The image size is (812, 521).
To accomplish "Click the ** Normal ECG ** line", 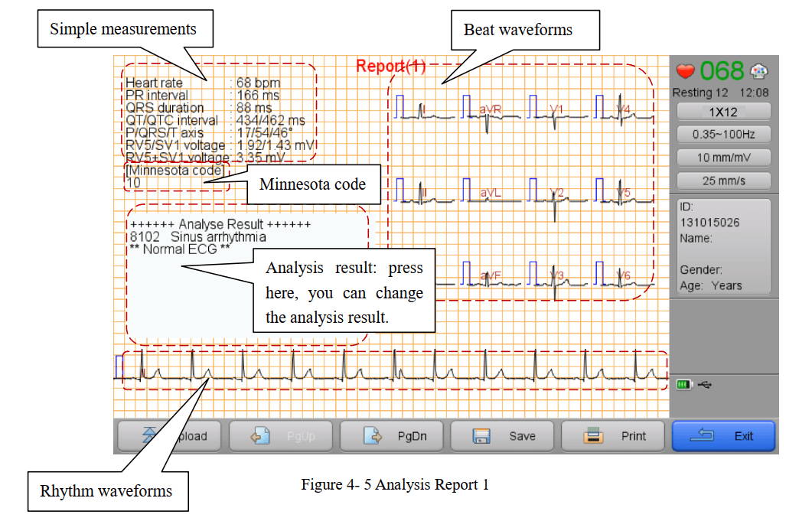I will pyautogui.click(x=180, y=249).
